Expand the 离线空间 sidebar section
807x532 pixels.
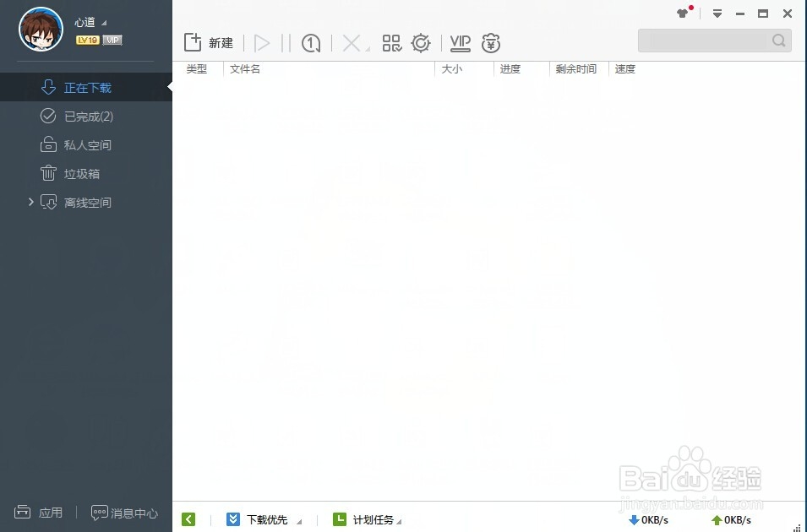30,202
